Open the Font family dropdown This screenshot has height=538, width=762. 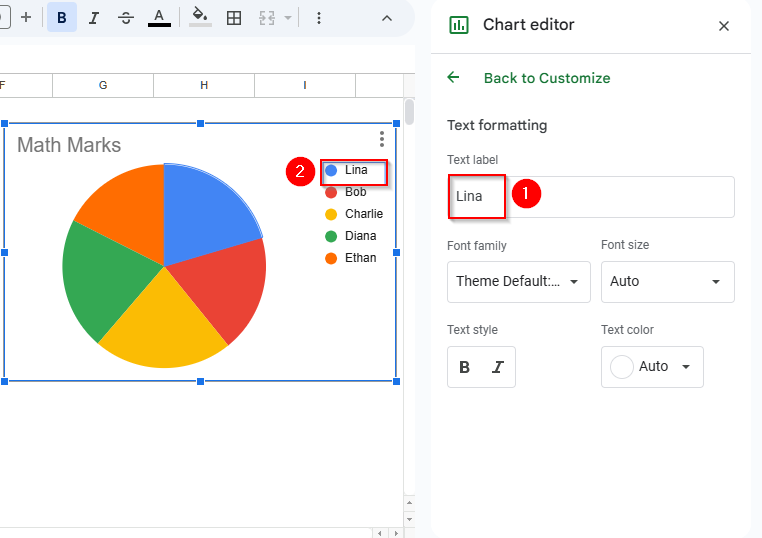[x=519, y=282]
